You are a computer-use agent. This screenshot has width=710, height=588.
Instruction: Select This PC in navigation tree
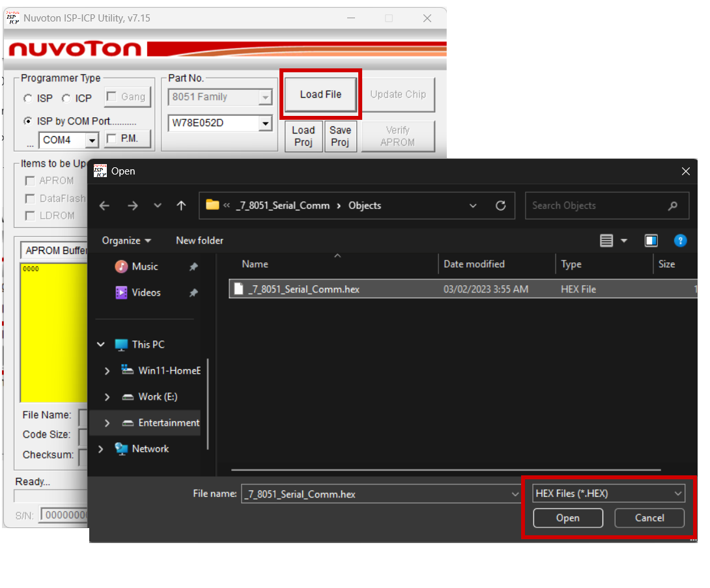pos(148,344)
